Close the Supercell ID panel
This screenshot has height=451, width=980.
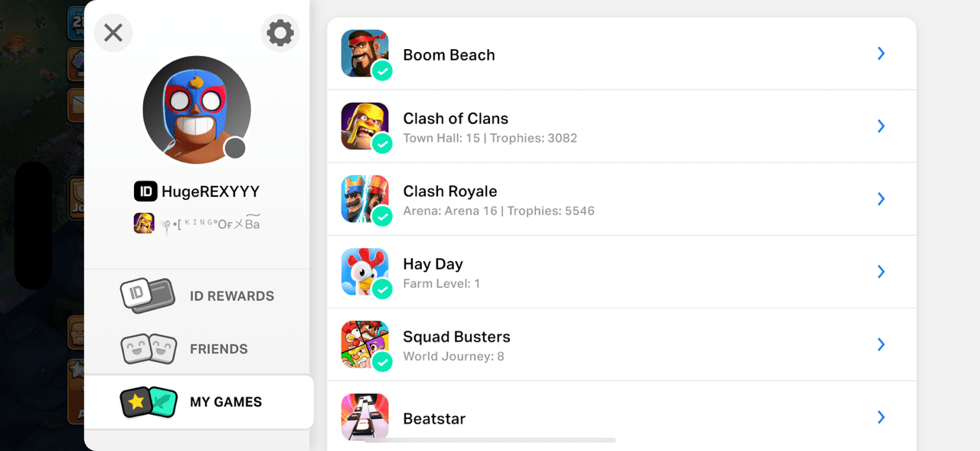pos(113,33)
